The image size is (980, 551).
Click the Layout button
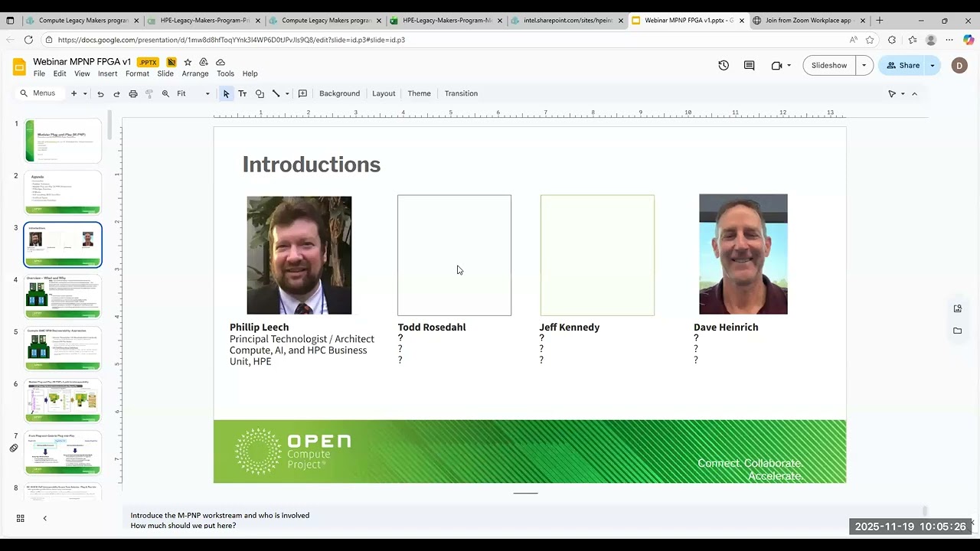tap(384, 93)
